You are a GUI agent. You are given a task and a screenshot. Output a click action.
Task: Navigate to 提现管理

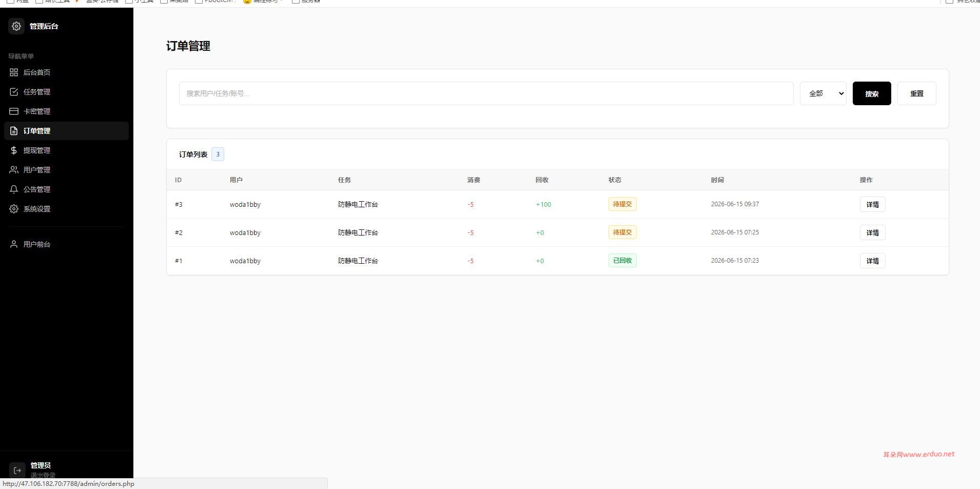[66, 150]
